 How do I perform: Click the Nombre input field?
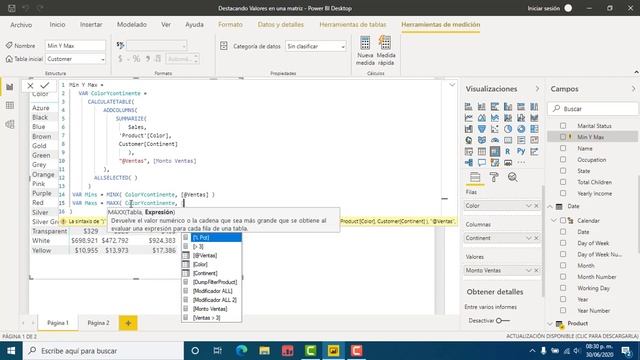(76, 46)
